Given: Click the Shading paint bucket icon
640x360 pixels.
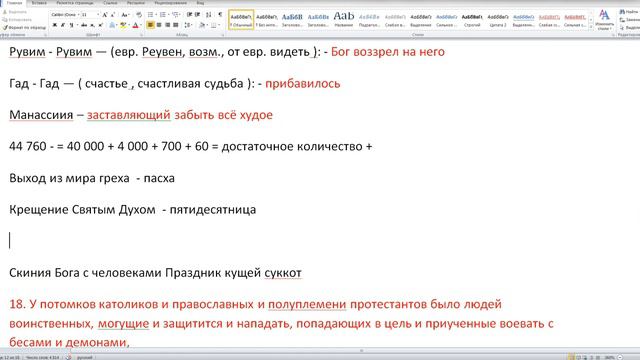Looking at the screenshot, I should (x=201, y=25).
